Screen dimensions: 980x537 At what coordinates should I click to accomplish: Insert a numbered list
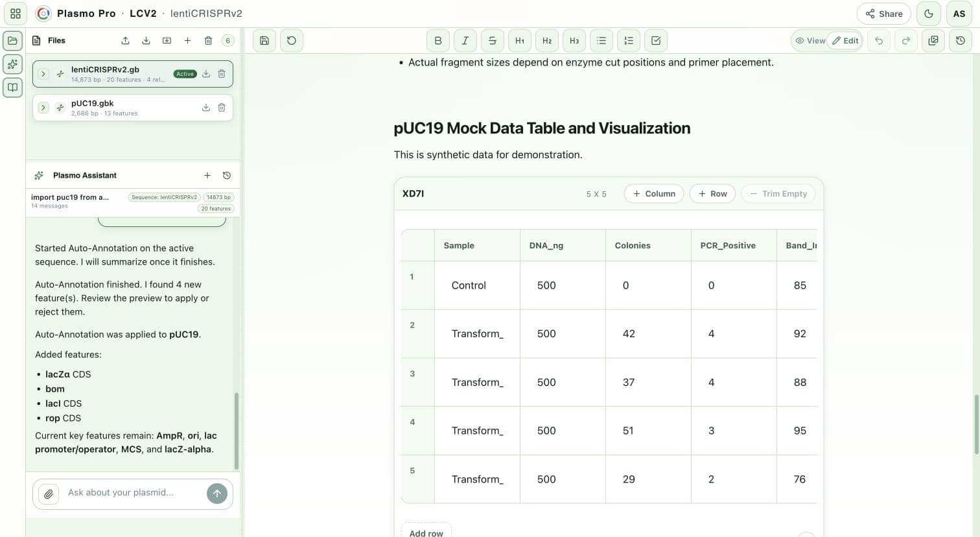pyautogui.click(x=629, y=40)
